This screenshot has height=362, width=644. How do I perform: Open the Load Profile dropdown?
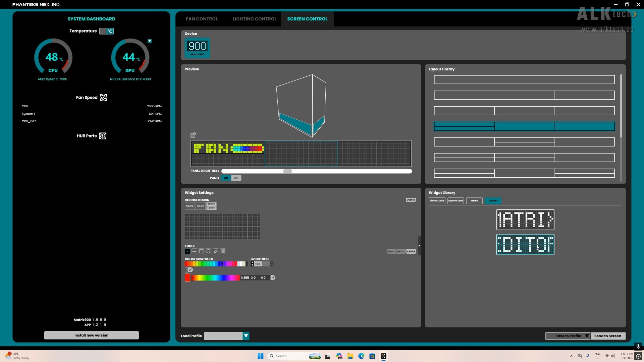click(x=246, y=336)
